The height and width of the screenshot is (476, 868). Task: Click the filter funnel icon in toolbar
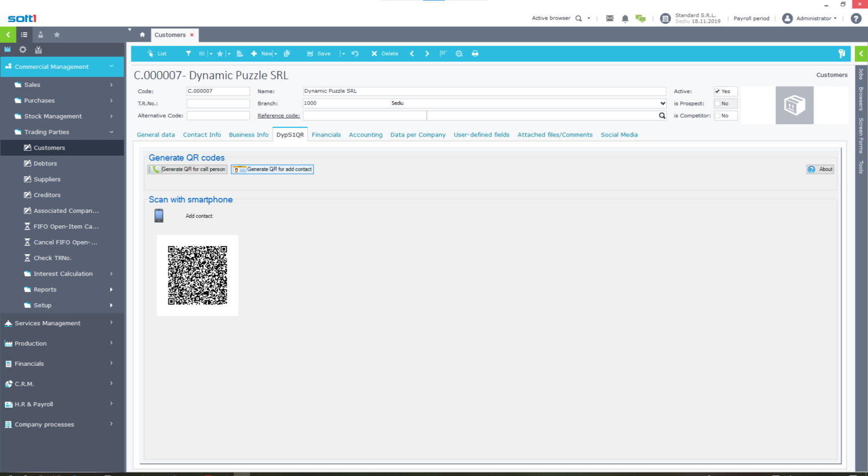point(188,54)
